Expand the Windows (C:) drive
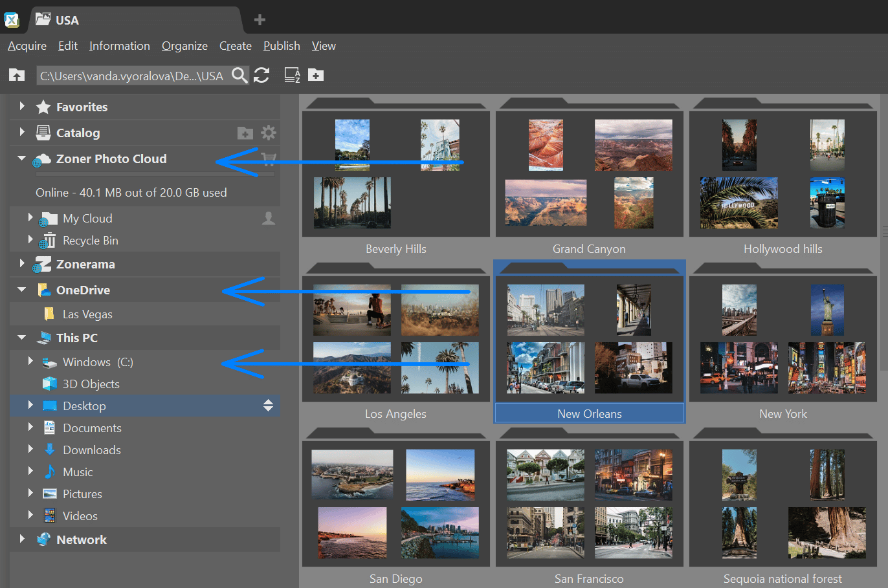 coord(30,362)
